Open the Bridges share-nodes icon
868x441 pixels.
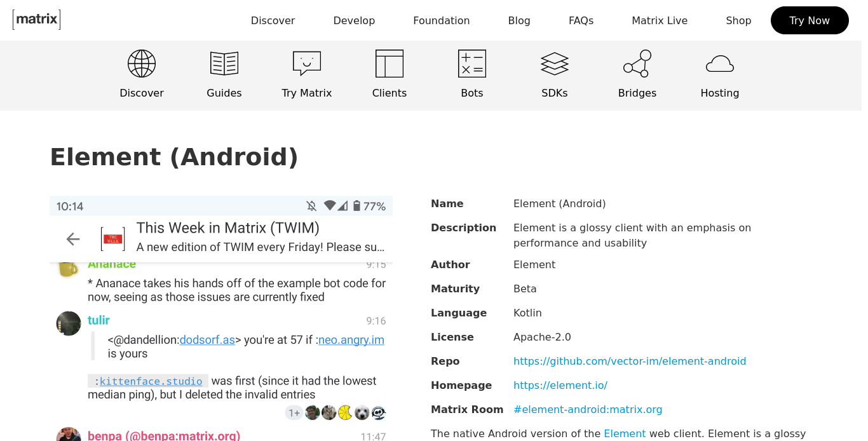click(x=637, y=64)
